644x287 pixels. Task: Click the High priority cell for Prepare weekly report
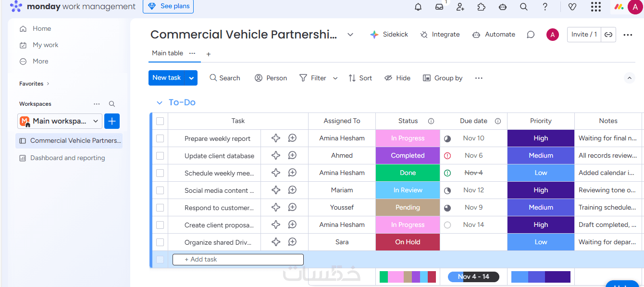(x=541, y=138)
